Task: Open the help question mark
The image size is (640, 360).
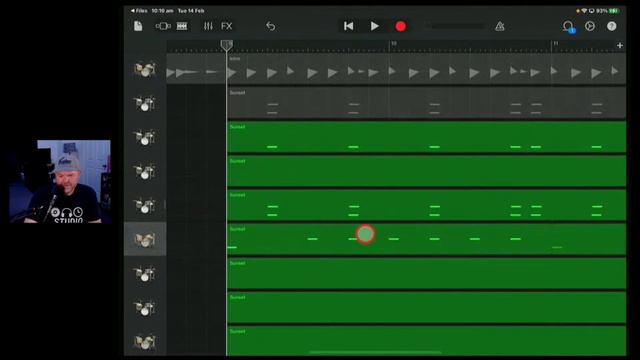Action: pos(611,26)
